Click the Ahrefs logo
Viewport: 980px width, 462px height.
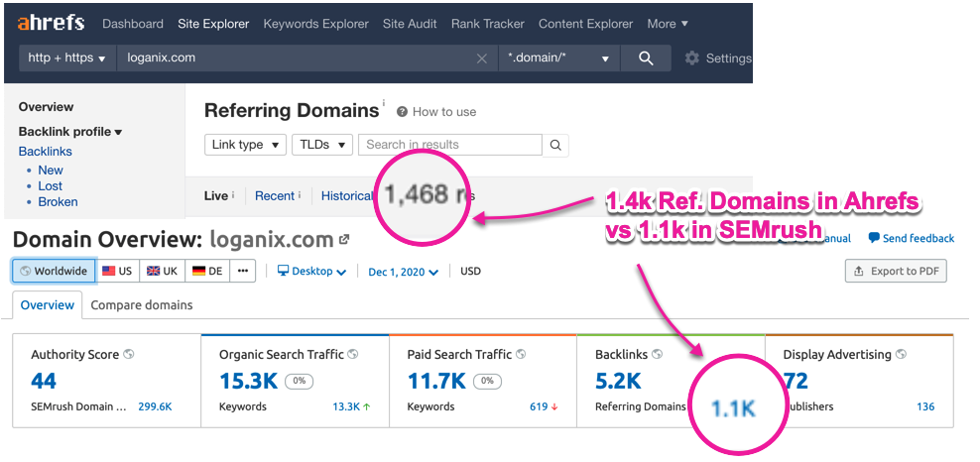51,23
